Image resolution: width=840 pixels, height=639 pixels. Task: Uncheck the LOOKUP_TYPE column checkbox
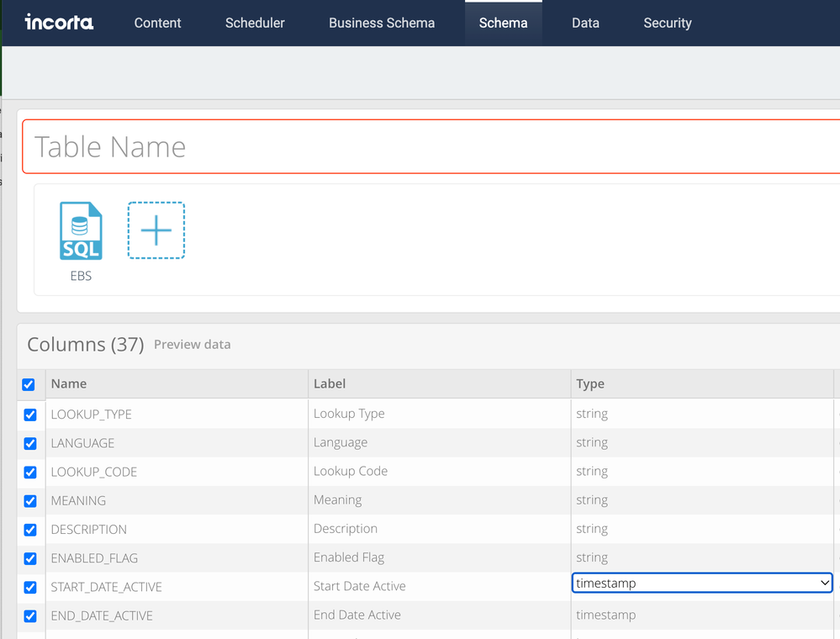[x=30, y=415]
